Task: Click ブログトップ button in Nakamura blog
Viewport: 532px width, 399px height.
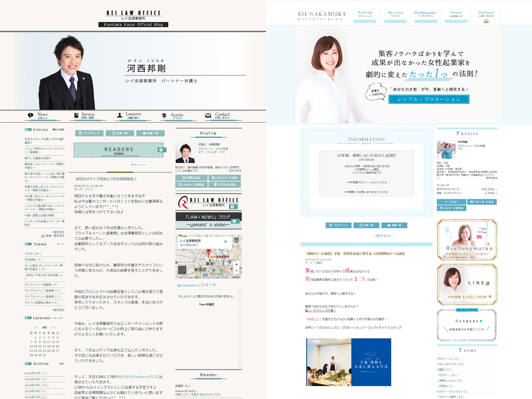Action: (x=339, y=225)
